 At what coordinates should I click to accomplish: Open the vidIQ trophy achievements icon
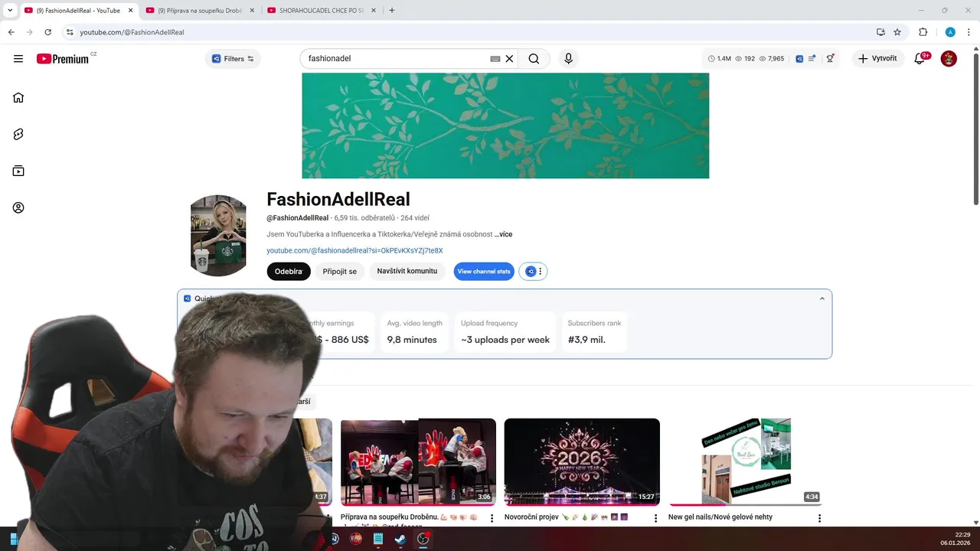click(x=831, y=58)
